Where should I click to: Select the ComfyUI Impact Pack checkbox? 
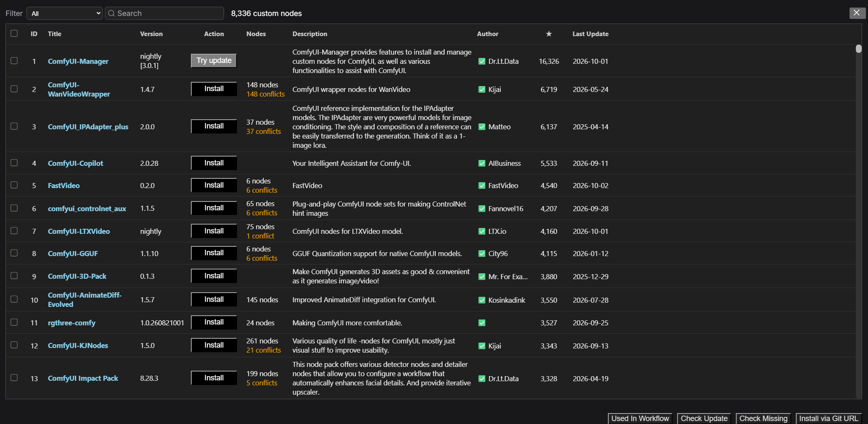14,378
